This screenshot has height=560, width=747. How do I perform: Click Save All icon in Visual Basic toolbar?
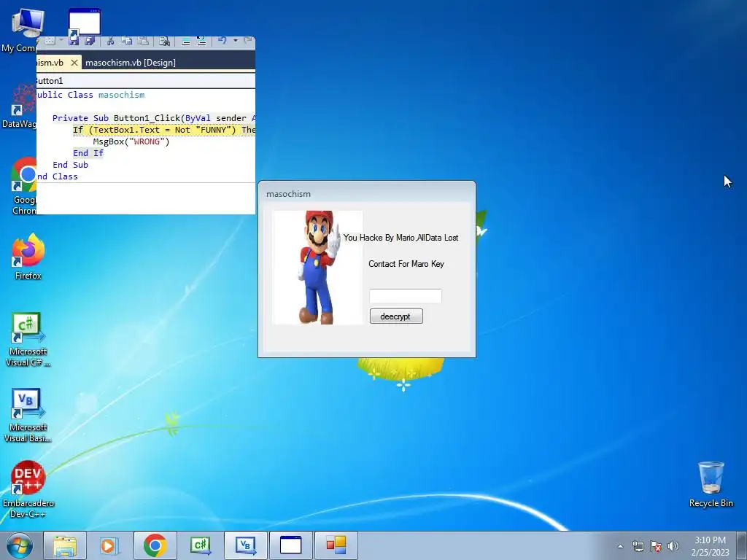90,41
